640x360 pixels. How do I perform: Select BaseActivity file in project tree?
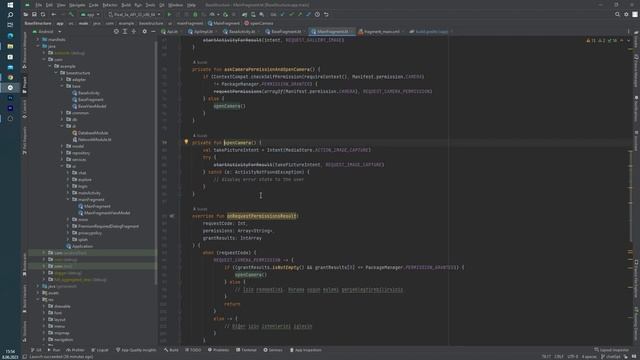tap(89, 93)
